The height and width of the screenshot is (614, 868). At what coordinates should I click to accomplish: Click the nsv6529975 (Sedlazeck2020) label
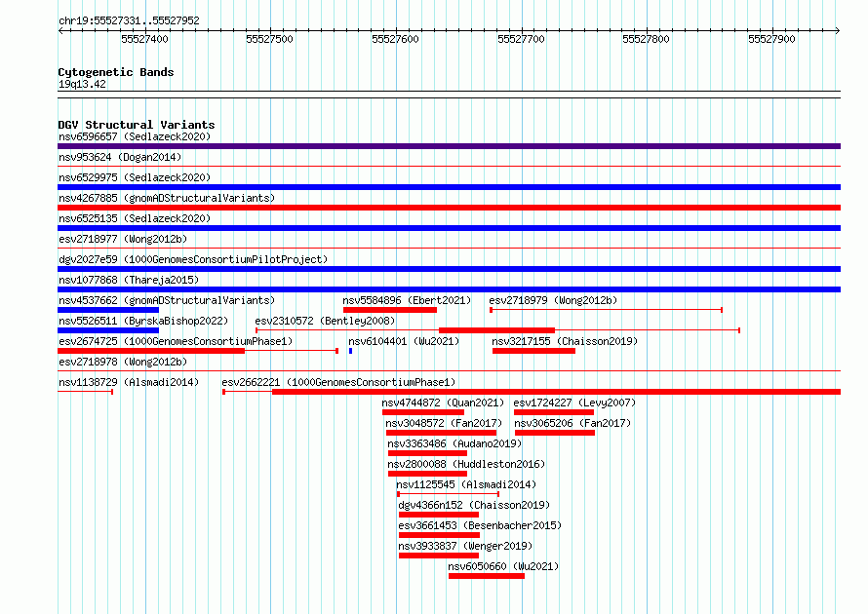[x=135, y=177]
